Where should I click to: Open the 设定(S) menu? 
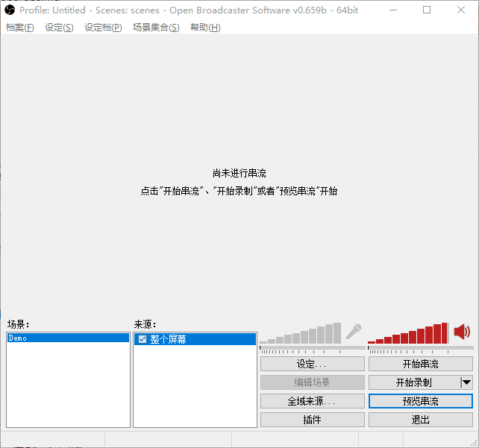point(59,28)
